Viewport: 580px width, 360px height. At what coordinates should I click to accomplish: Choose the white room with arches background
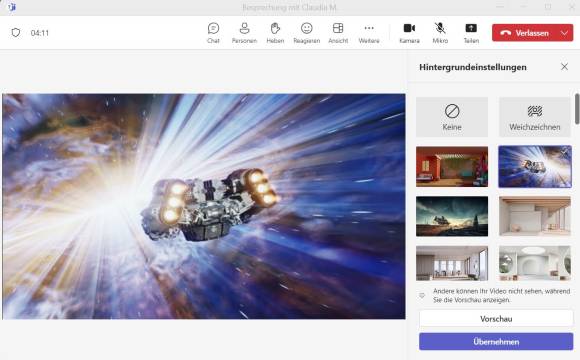click(x=535, y=263)
